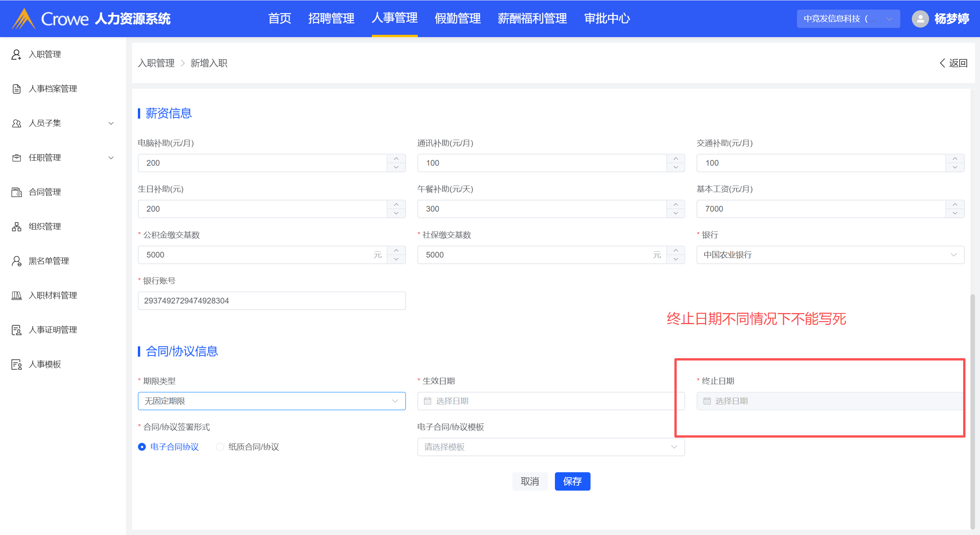Click the 人事证明管理 sidebar icon
This screenshot has height=535, width=980.
pos(16,330)
